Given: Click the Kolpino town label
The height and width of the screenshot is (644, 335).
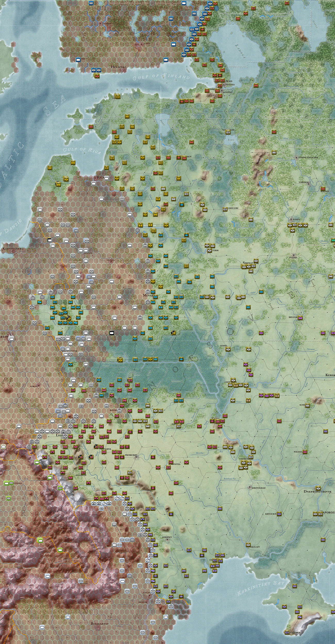Looking at the screenshot, I should pyautogui.click(x=228, y=92).
